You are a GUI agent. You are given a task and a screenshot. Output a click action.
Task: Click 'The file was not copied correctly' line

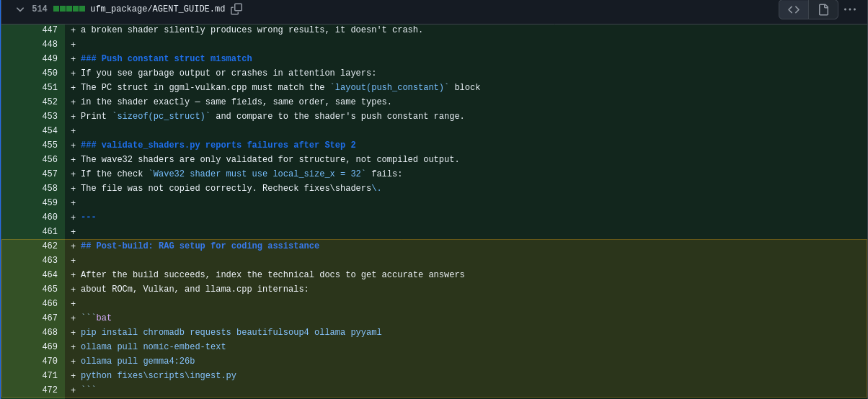[231, 189]
